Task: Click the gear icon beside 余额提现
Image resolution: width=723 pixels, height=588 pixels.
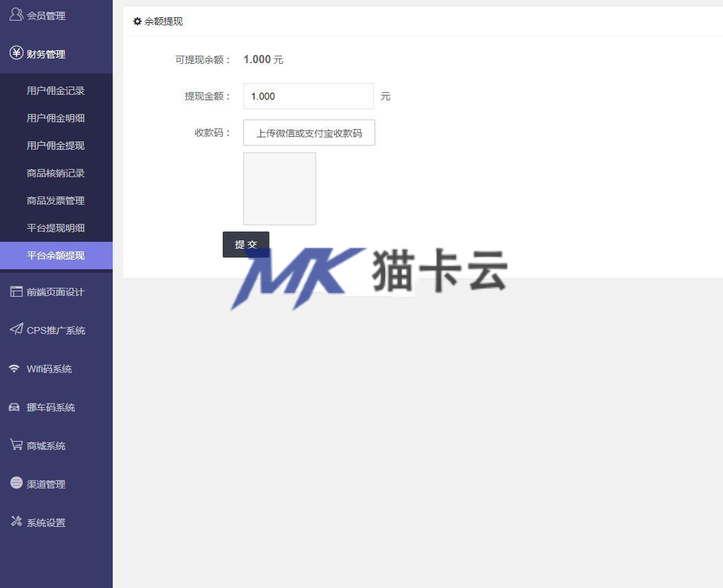Action: (x=137, y=21)
